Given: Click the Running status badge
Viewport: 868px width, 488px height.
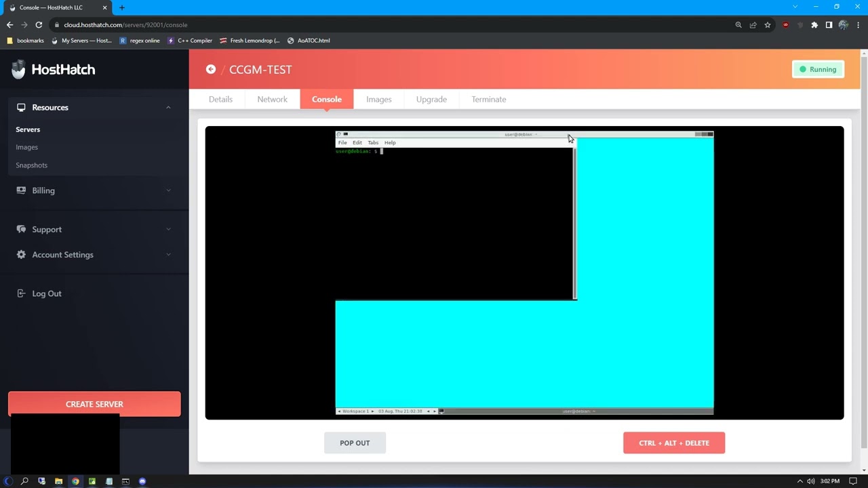Looking at the screenshot, I should point(818,69).
